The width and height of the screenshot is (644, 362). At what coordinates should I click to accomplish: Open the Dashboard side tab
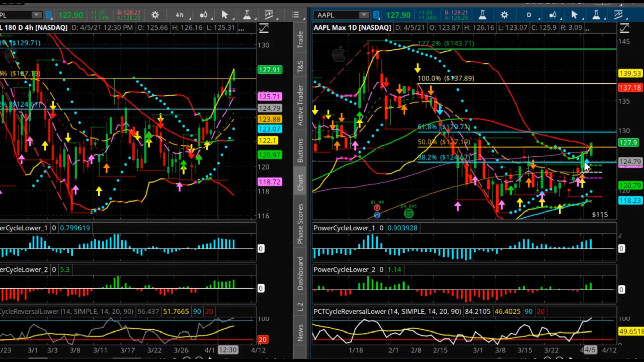pyautogui.click(x=300, y=273)
